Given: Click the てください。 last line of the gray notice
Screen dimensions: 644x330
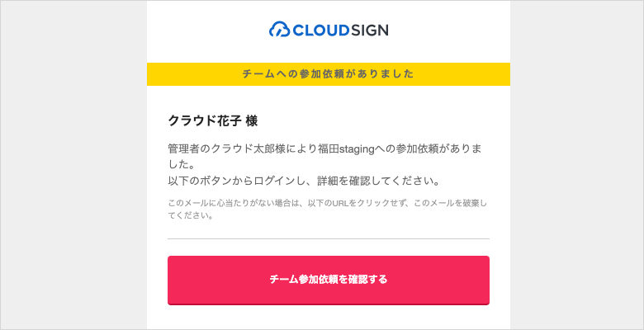Looking at the screenshot, I should pyautogui.click(x=191, y=215).
